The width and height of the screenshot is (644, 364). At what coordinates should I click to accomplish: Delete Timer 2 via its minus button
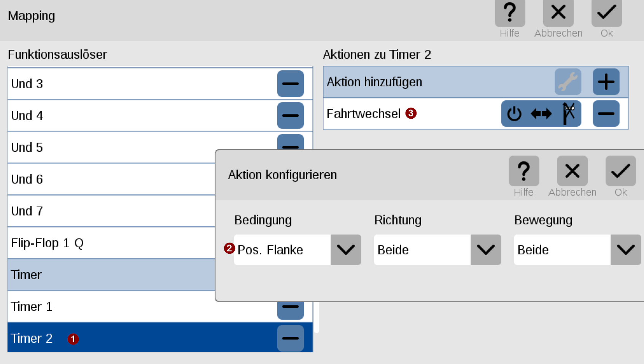(x=290, y=338)
